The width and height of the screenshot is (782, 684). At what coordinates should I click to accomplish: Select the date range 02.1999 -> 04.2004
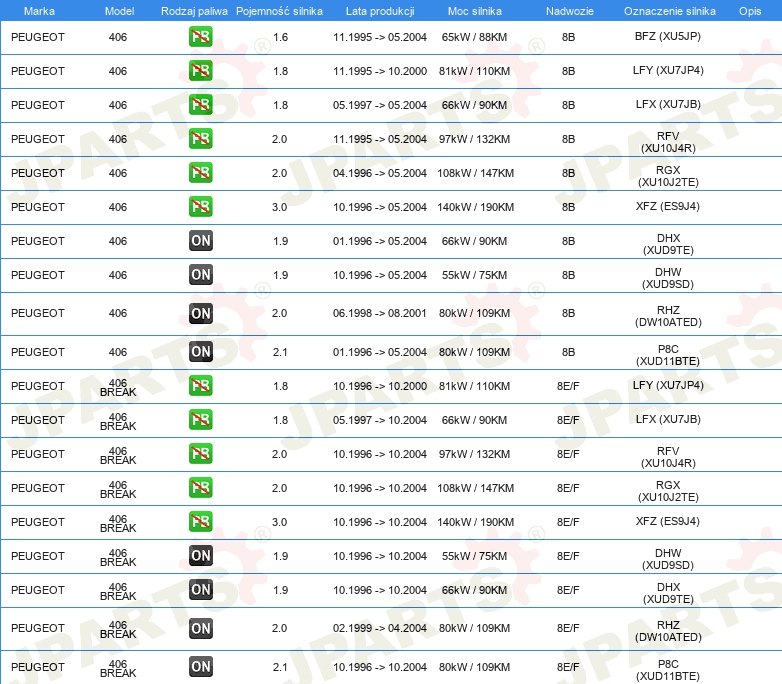click(380, 628)
